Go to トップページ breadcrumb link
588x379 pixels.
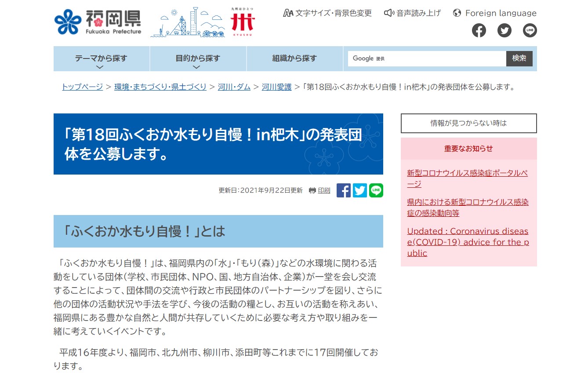click(82, 87)
